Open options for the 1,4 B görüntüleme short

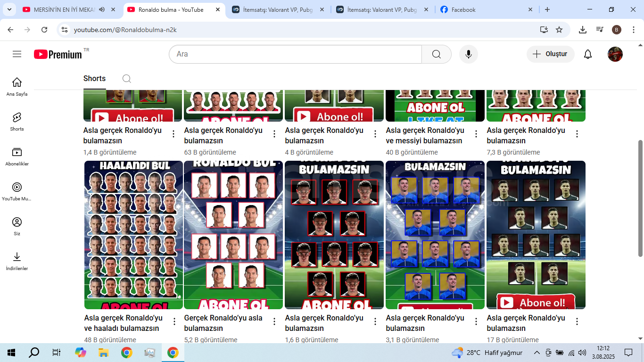[173, 134]
